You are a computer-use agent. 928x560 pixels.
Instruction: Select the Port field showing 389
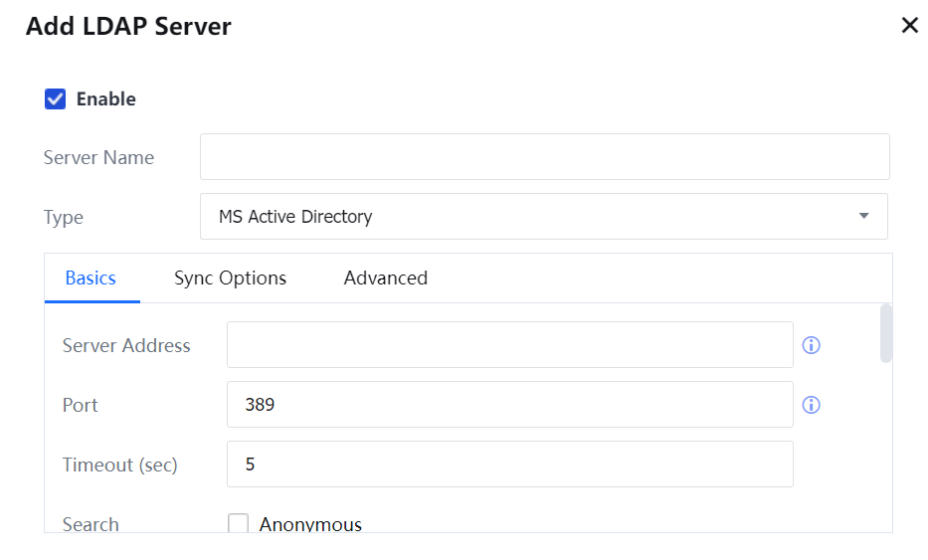click(x=509, y=405)
